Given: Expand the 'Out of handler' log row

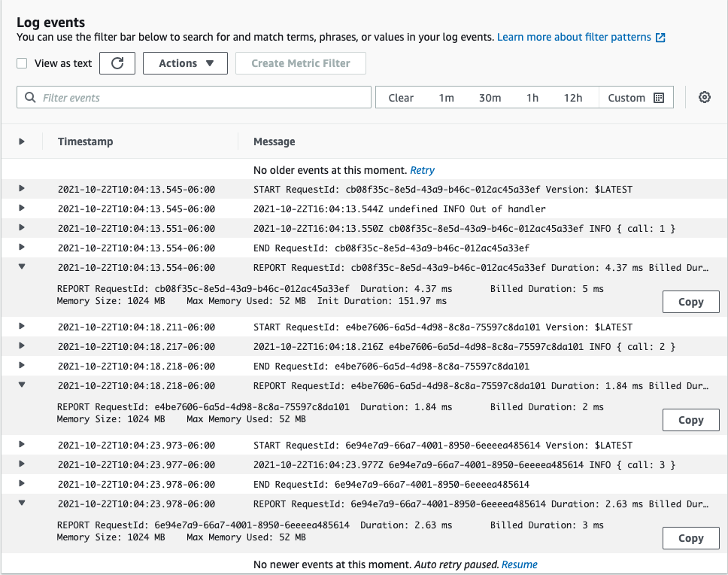Looking at the screenshot, I should [22, 208].
